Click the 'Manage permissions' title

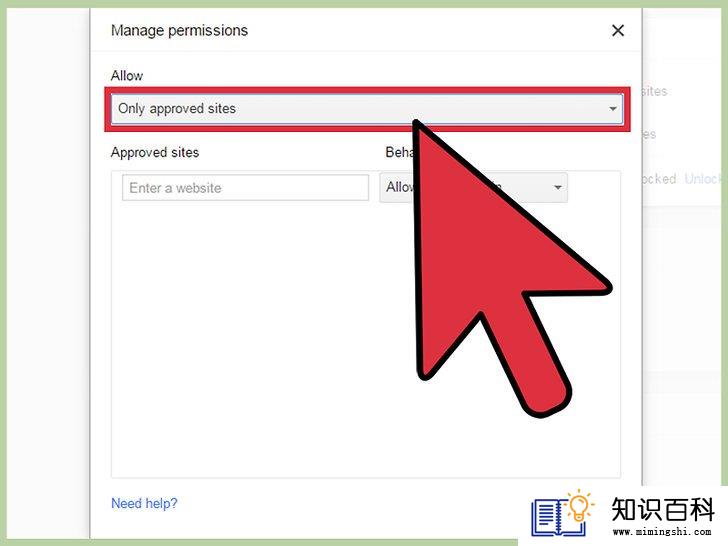179,31
